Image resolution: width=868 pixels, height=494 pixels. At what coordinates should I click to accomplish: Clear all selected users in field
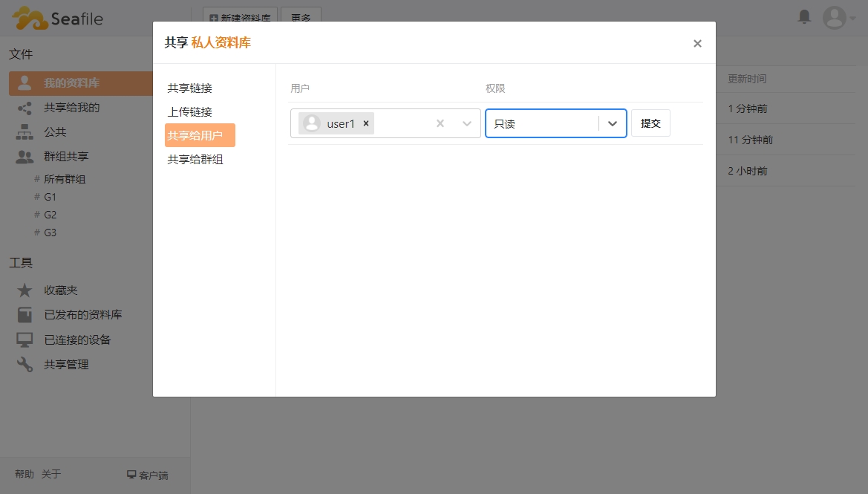pyautogui.click(x=440, y=124)
